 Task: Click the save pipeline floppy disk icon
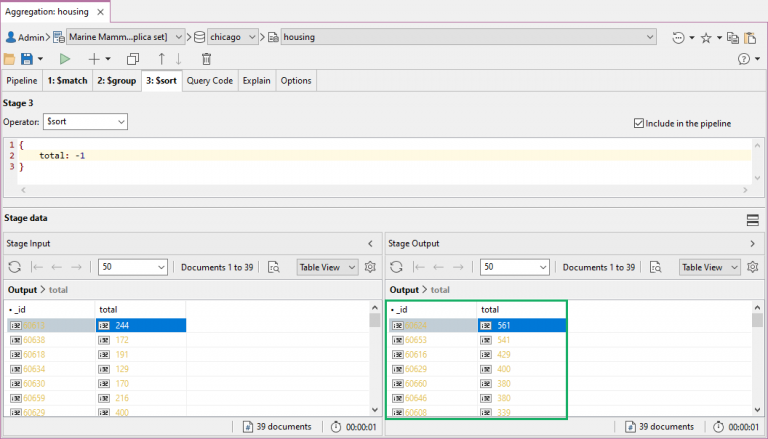pyautogui.click(x=26, y=59)
